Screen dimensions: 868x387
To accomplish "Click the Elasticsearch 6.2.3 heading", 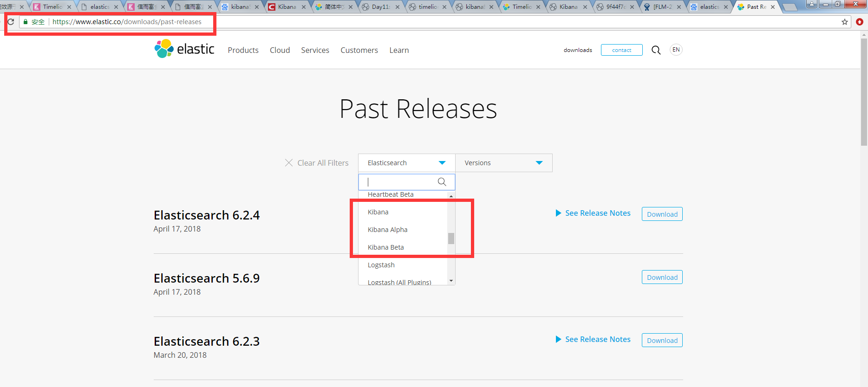I will tap(207, 342).
